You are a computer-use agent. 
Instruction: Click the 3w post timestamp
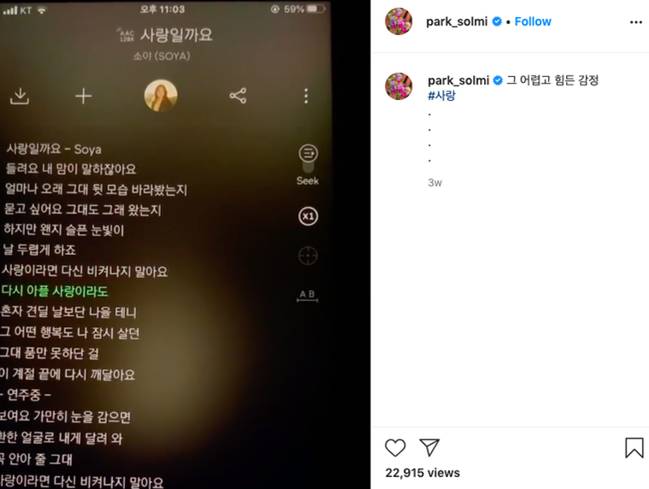click(x=435, y=183)
